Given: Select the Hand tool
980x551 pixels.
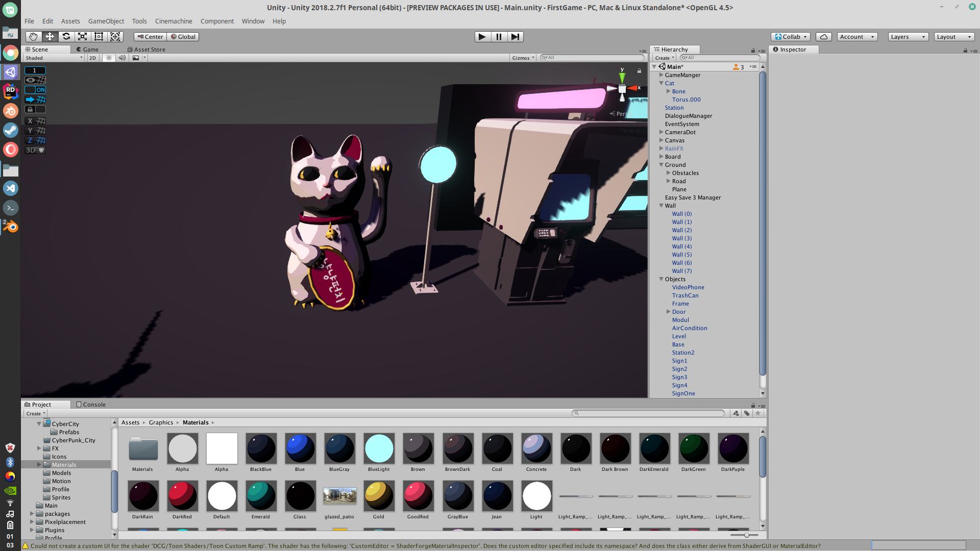Looking at the screenshot, I should [33, 37].
